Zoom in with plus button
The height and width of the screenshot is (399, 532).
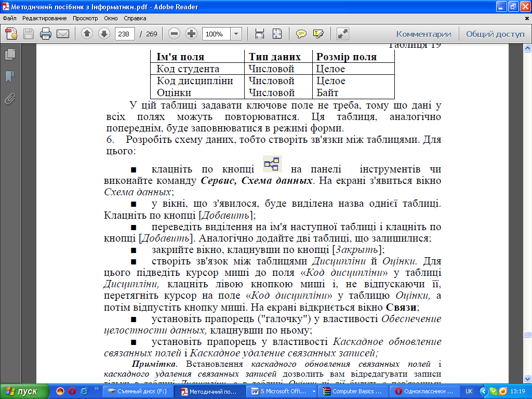click(x=191, y=34)
